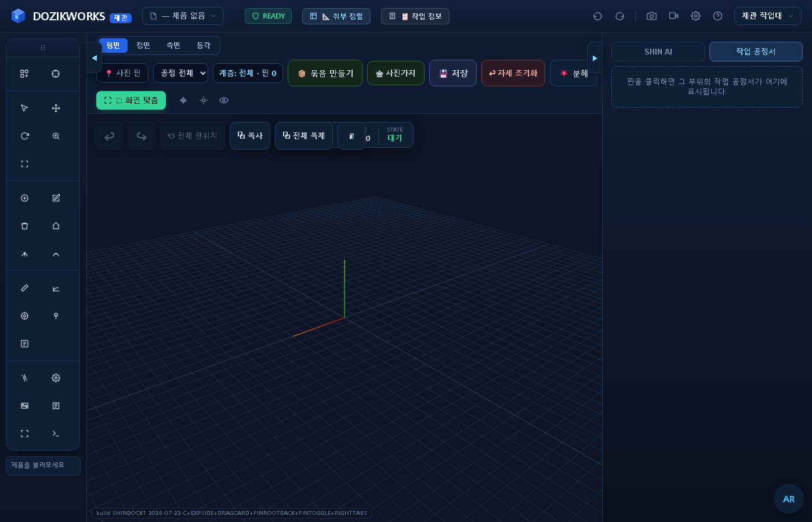Image resolution: width=812 pixels, height=522 pixels.
Task: Click the redo arrow in top header
Action: click(619, 16)
